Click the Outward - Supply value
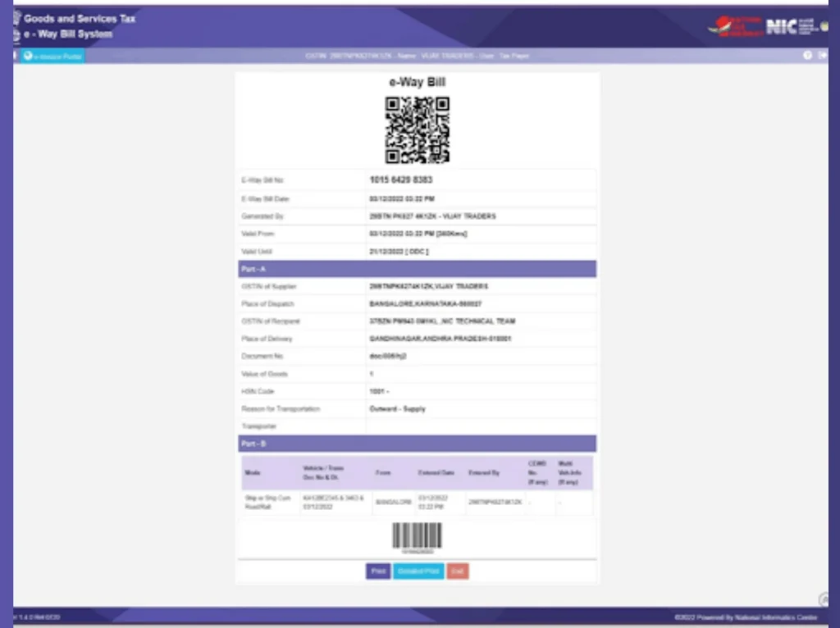Viewport: 840px width, 628px height. pyautogui.click(x=397, y=408)
